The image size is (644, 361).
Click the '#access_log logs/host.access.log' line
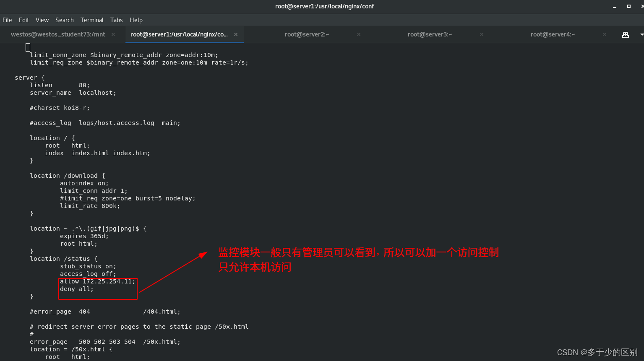(105, 123)
